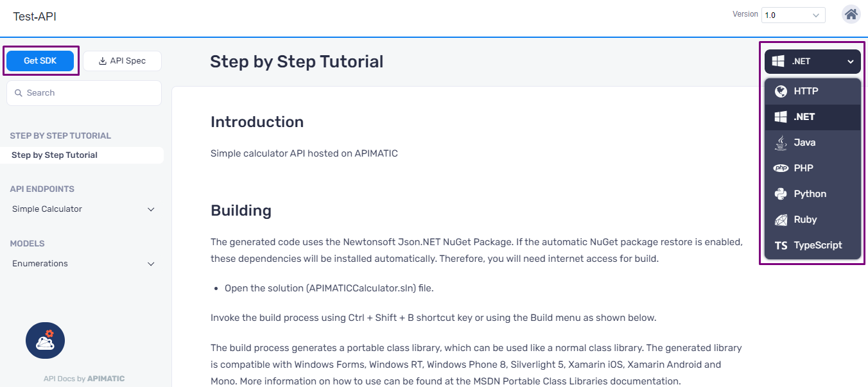Click text 'Simple calculator API hosted on APIMATIC'

click(304, 153)
